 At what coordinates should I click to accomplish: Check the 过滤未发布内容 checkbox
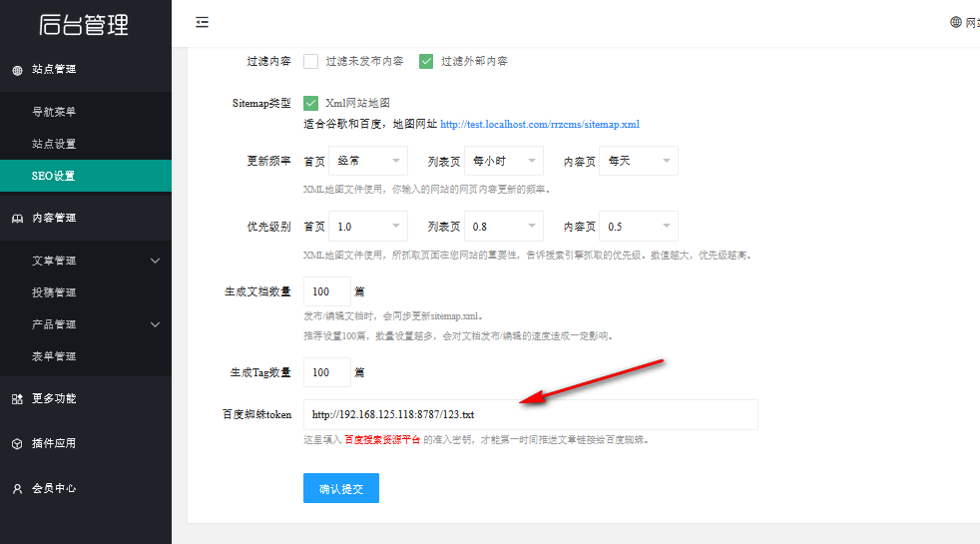[x=310, y=61]
